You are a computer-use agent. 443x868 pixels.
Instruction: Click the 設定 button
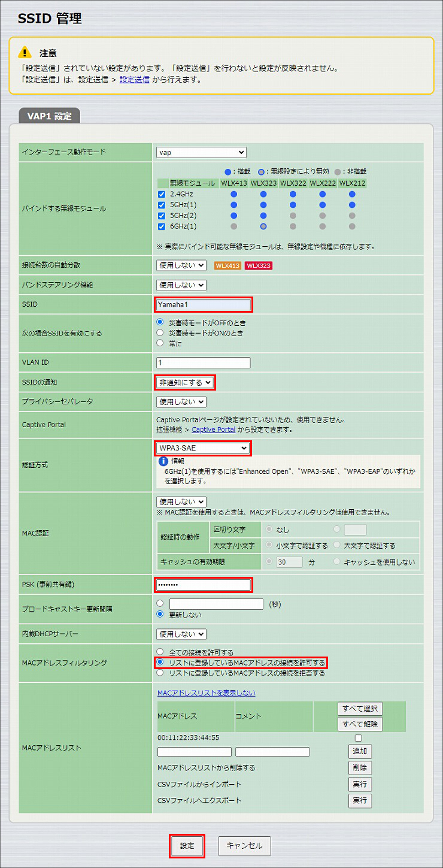tap(187, 846)
